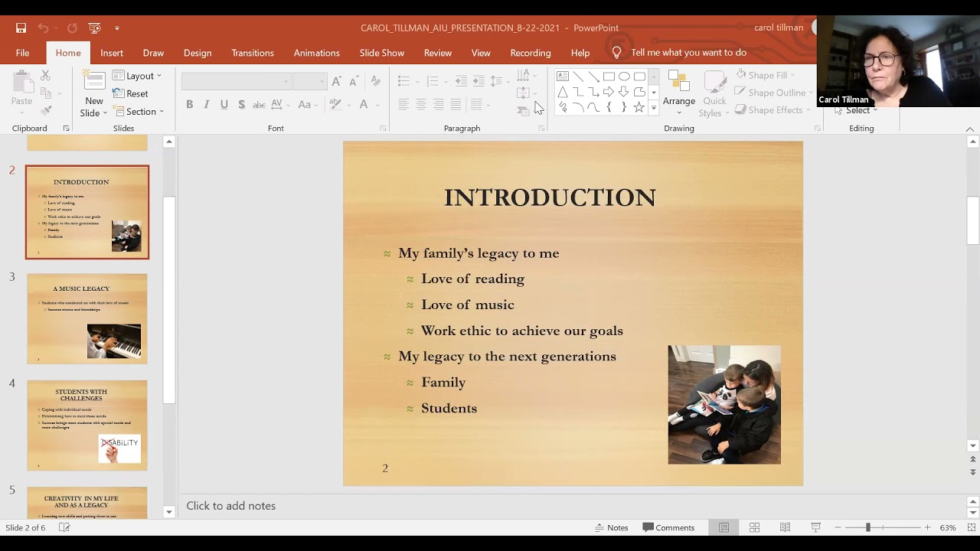The height and width of the screenshot is (551, 980).
Task: Select the oval shape in Drawing gallery
Action: point(624,77)
